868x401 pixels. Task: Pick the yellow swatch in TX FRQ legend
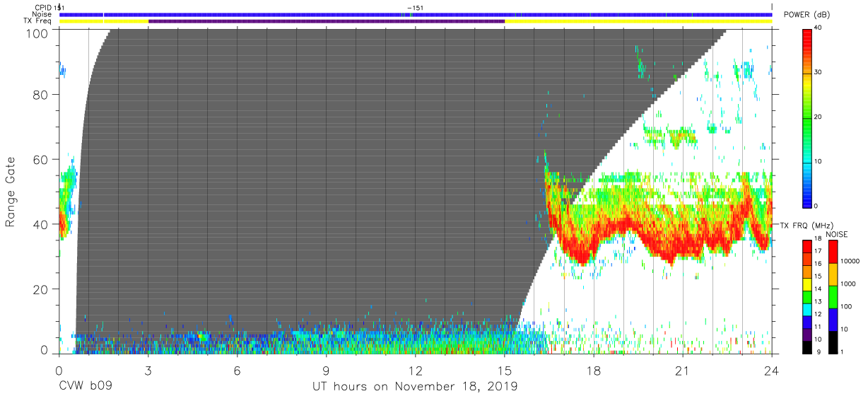[x=807, y=285]
